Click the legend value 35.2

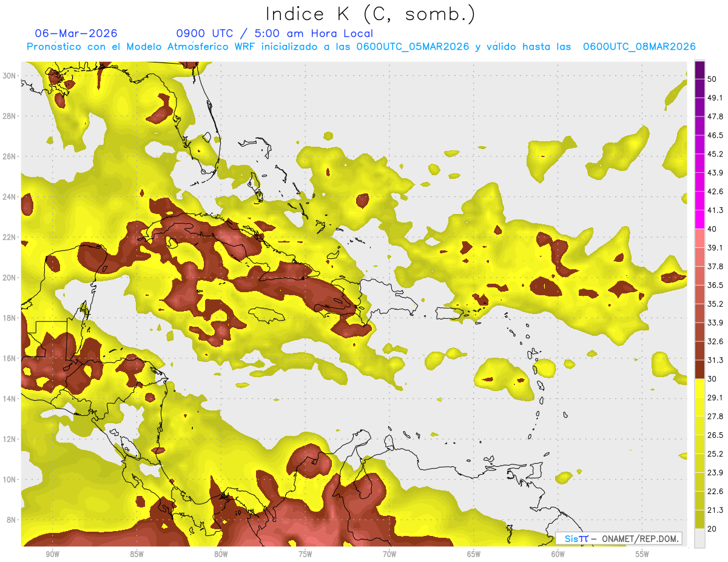pos(715,304)
